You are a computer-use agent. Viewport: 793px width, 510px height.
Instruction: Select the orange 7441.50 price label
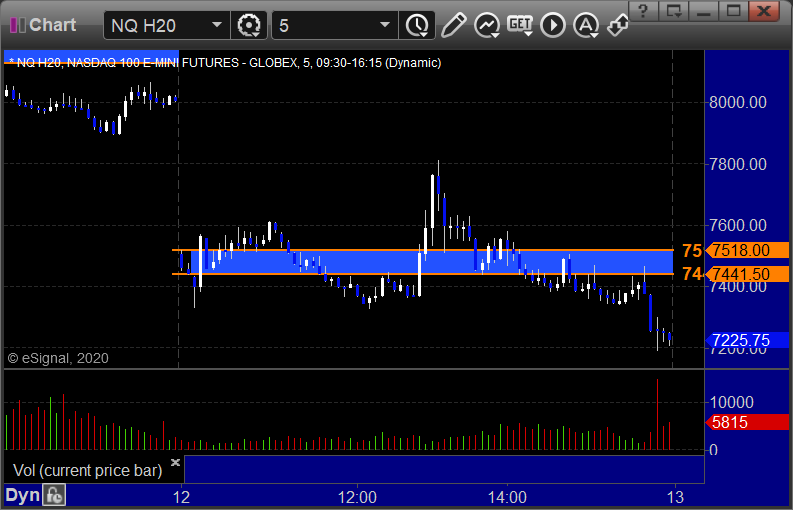pos(747,274)
